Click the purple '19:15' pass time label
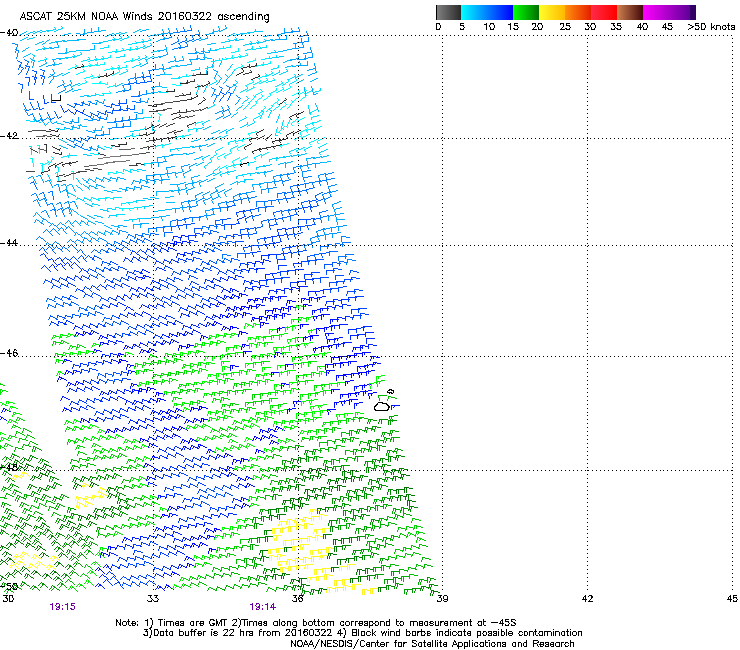The height and width of the screenshot is (650, 740). pyautogui.click(x=62, y=607)
